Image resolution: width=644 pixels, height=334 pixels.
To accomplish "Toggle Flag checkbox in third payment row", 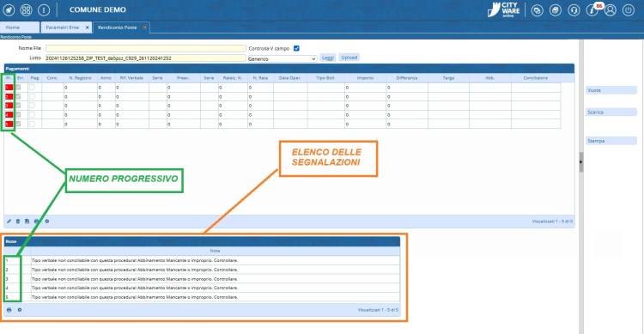I will point(32,106).
